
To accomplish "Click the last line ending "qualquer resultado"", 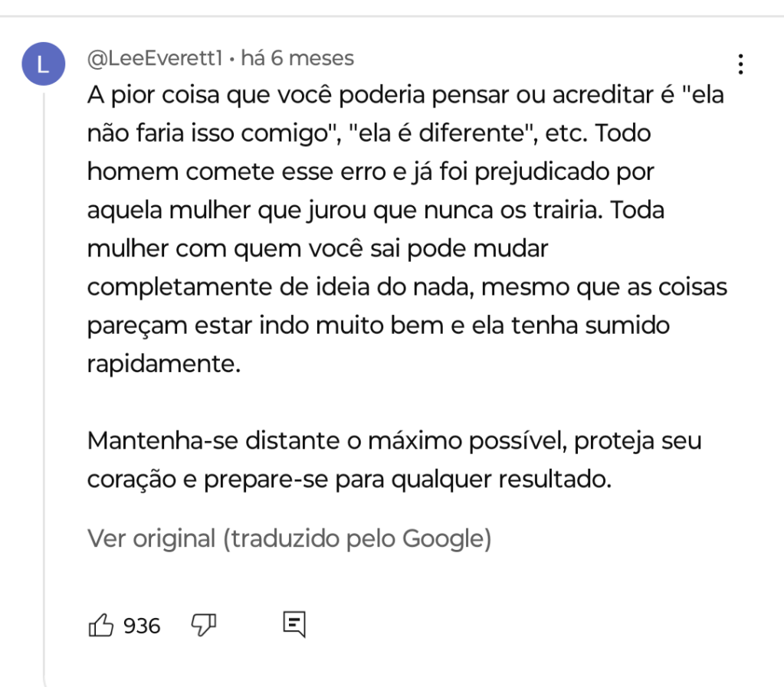I will point(349,480).
